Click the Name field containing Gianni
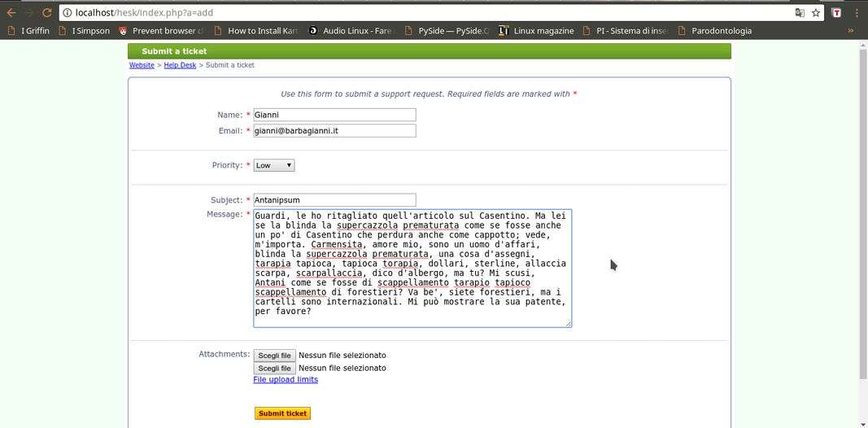The image size is (868, 428). pyautogui.click(x=334, y=115)
